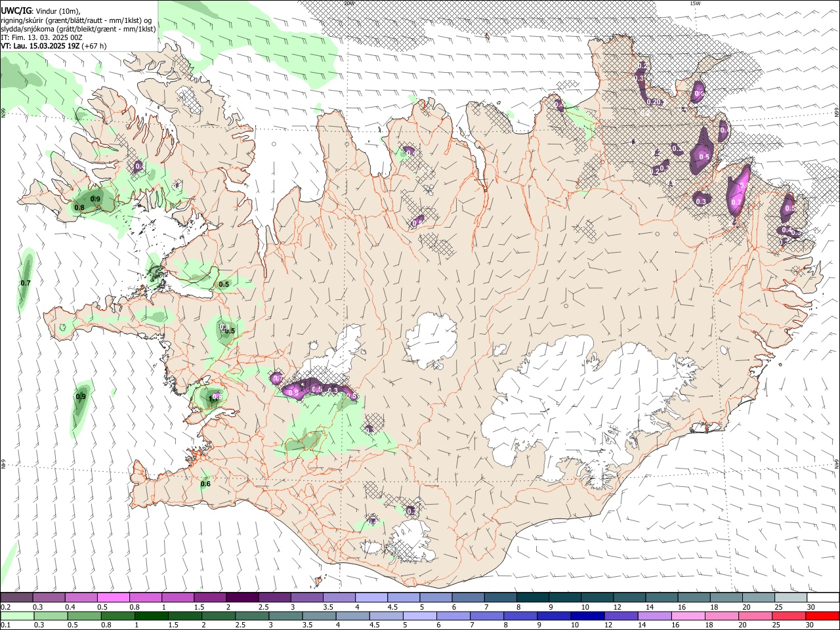Select the 'IT: Fim. 13. 03. 2025 00Z' line
Screen dimensions: 840x630
[x=41, y=37]
